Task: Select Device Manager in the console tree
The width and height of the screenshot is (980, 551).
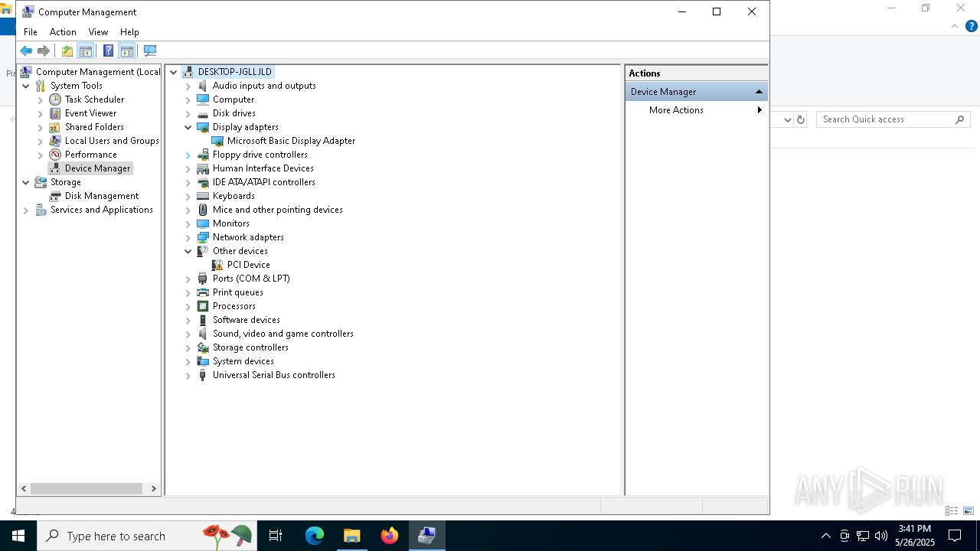Action: coord(98,168)
